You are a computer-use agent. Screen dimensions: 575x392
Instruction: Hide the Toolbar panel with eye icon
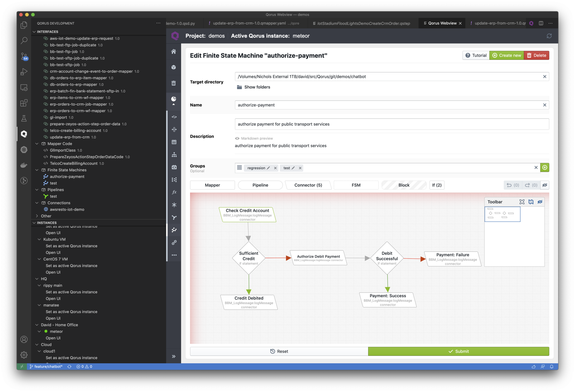click(x=540, y=202)
